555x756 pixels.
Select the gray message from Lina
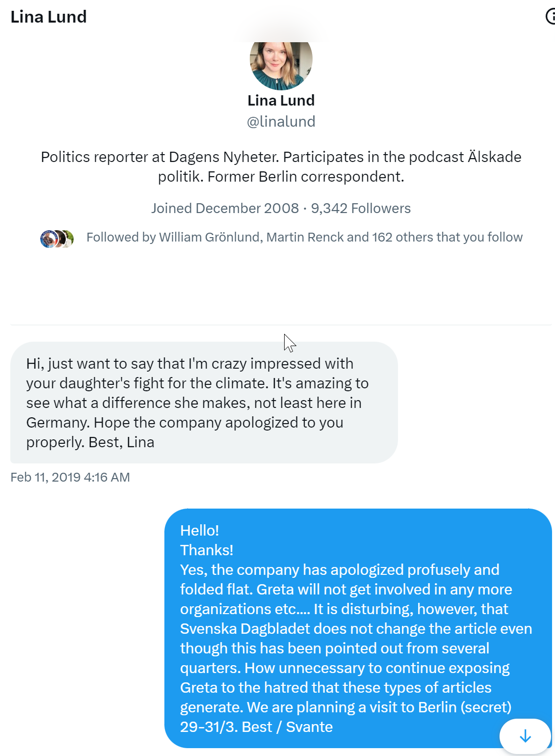[x=204, y=403]
